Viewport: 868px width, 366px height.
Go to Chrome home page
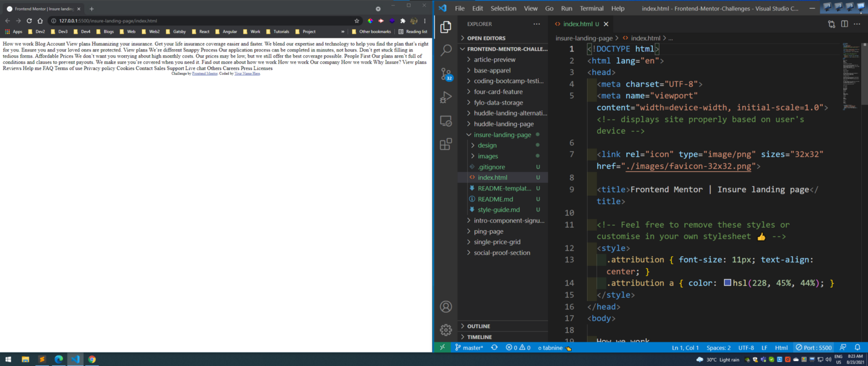click(40, 20)
